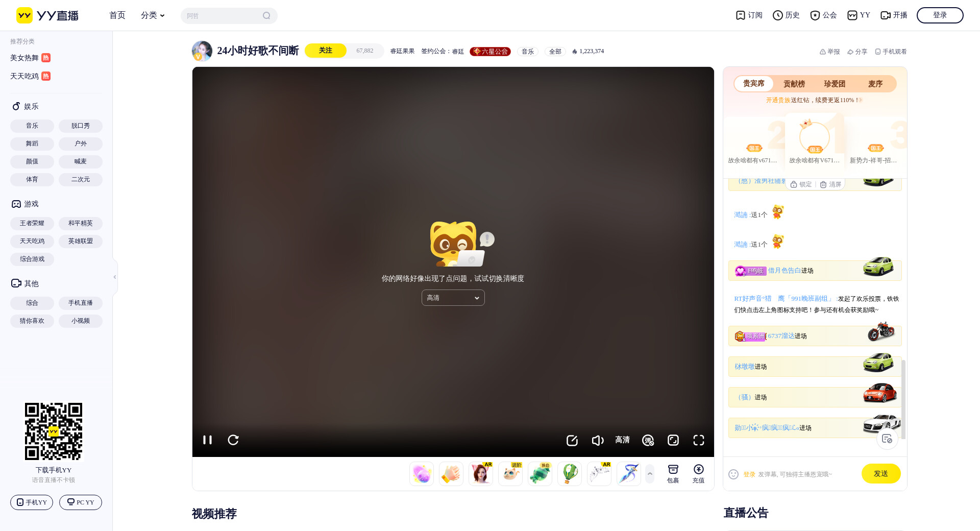980x531 pixels.
Task: Follow the streamer with 关注
Action: 326,51
